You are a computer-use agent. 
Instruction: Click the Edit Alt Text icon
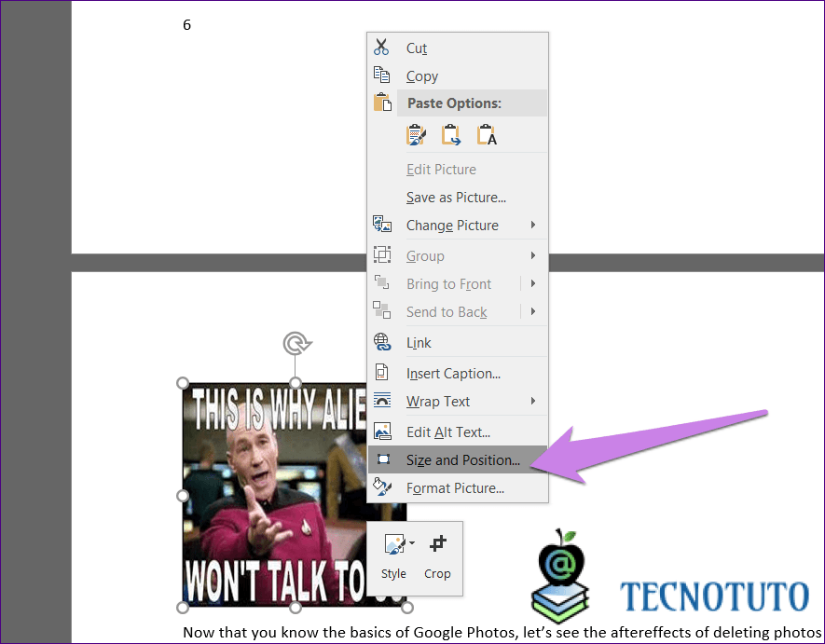click(x=382, y=431)
